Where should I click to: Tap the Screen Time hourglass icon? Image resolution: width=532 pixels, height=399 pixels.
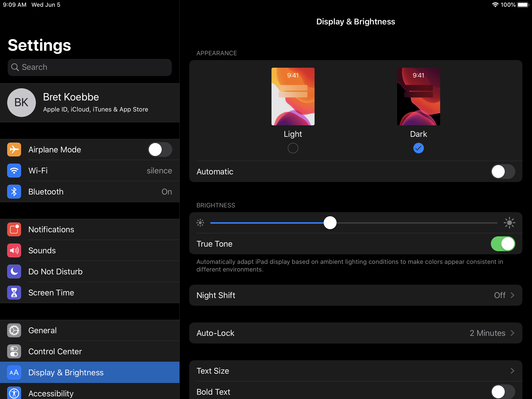pos(14,293)
